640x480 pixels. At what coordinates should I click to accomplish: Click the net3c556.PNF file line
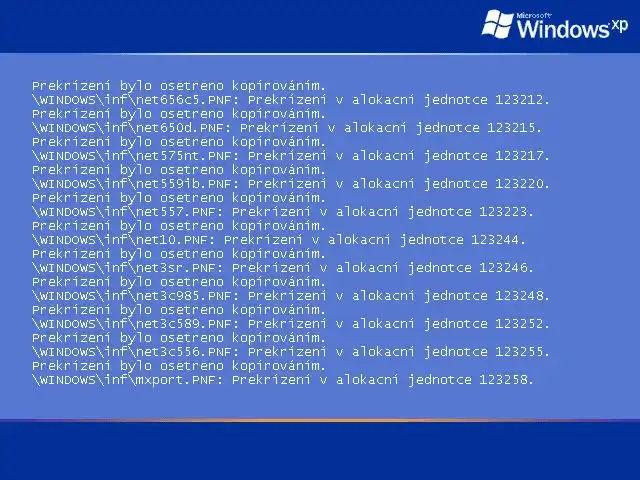(291, 352)
